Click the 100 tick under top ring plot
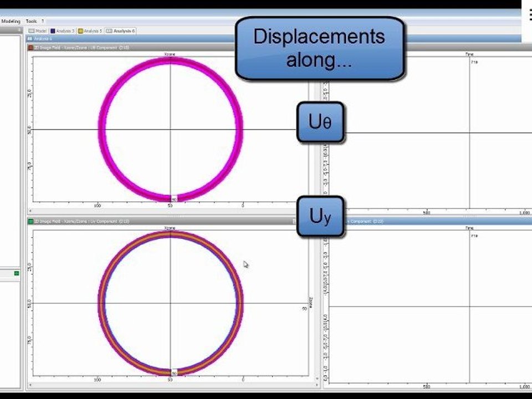Image resolution: width=532 pixels, height=399 pixels. (98, 206)
